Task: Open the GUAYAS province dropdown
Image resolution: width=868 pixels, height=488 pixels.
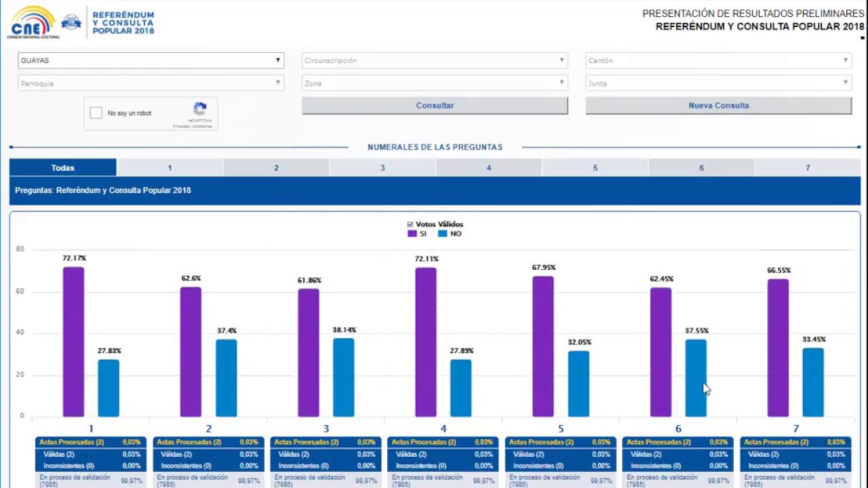Action: [x=151, y=60]
